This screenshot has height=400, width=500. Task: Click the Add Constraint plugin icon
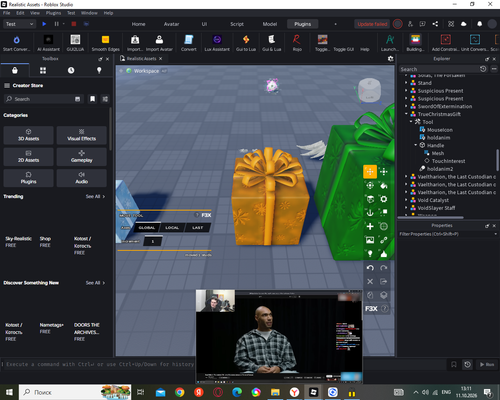tap(446, 40)
